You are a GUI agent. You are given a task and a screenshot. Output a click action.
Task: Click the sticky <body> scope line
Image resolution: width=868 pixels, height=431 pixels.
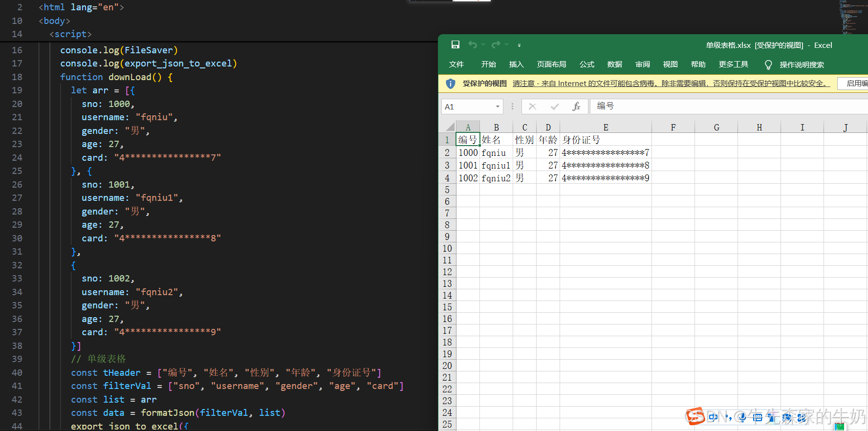[x=54, y=21]
